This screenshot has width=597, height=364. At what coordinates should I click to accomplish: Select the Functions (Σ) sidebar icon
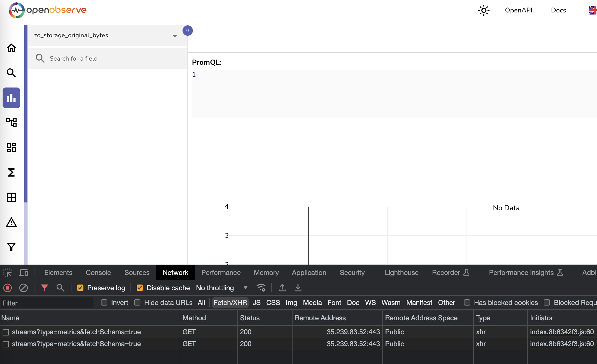11,172
